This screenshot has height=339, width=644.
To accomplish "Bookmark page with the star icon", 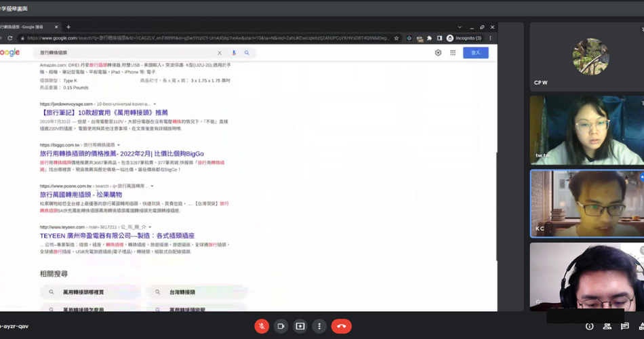I will pos(397,38).
